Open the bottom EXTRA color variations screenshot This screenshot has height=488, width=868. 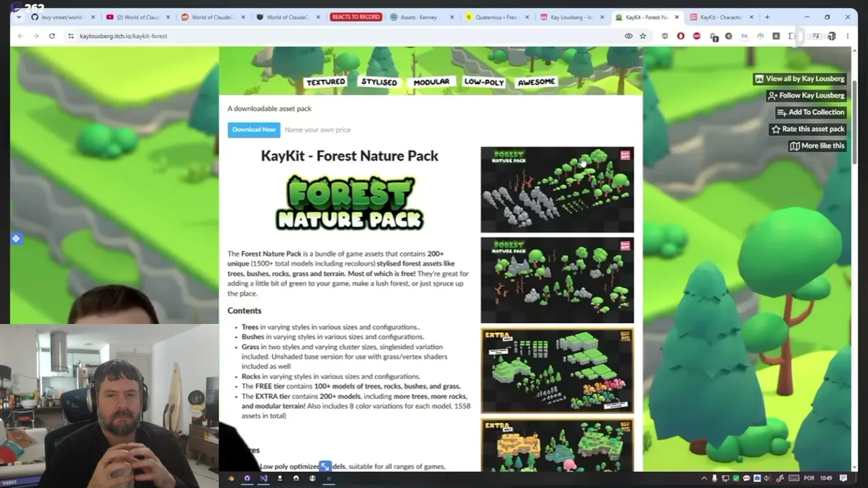pyautogui.click(x=557, y=445)
